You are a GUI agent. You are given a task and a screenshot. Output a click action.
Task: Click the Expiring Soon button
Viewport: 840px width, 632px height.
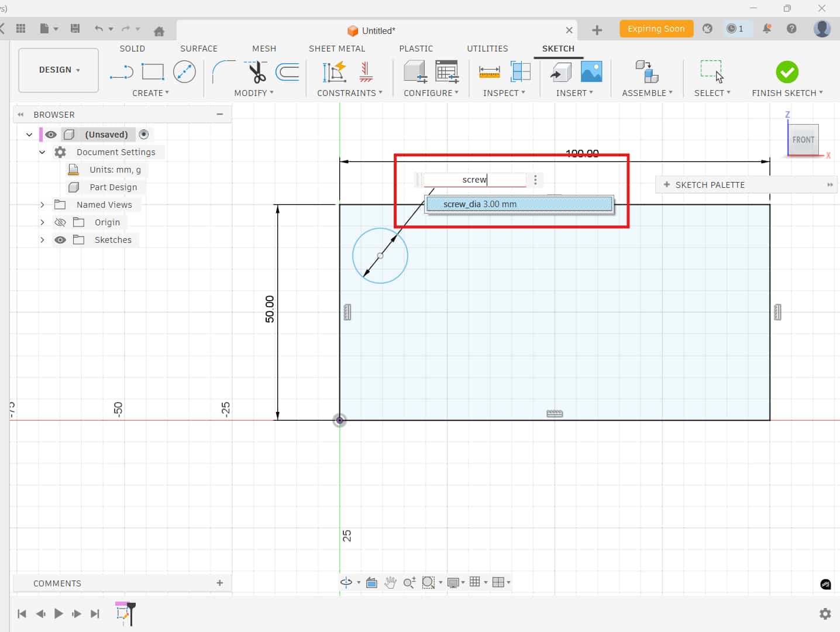click(656, 29)
